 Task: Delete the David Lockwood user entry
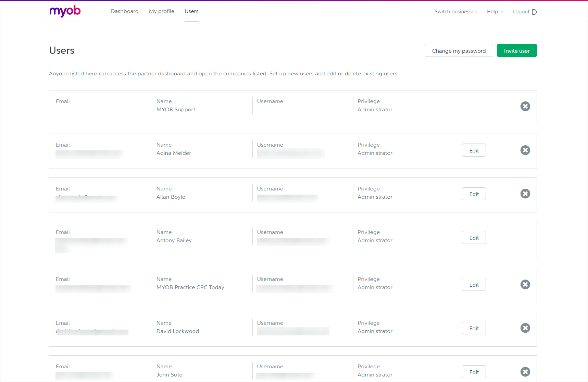pyautogui.click(x=525, y=328)
